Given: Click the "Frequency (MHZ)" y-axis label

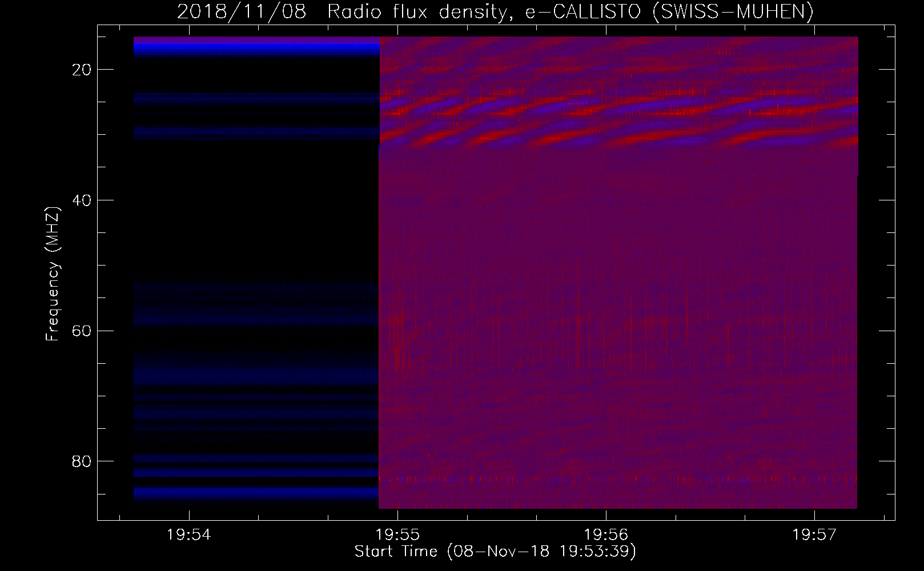Looking at the screenshot, I should 53,274.
